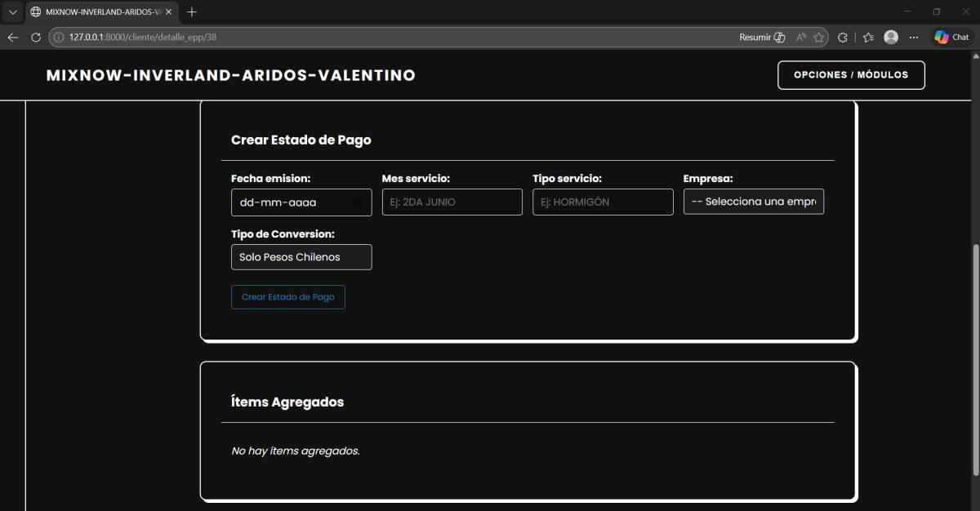The width and height of the screenshot is (980, 511).
Task: Go back to the previous page
Action: pyautogui.click(x=13, y=38)
